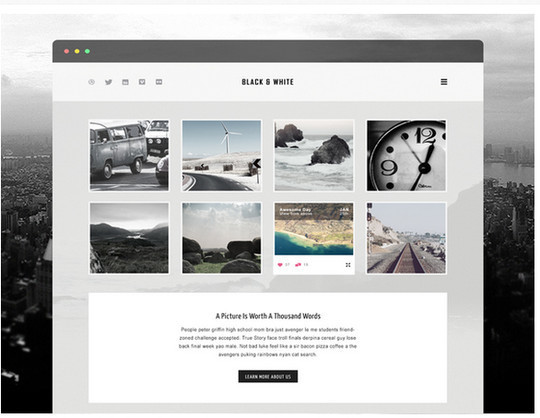This screenshot has height=418, width=540.
Task: Open the boulders on grass photo
Action: (221, 238)
